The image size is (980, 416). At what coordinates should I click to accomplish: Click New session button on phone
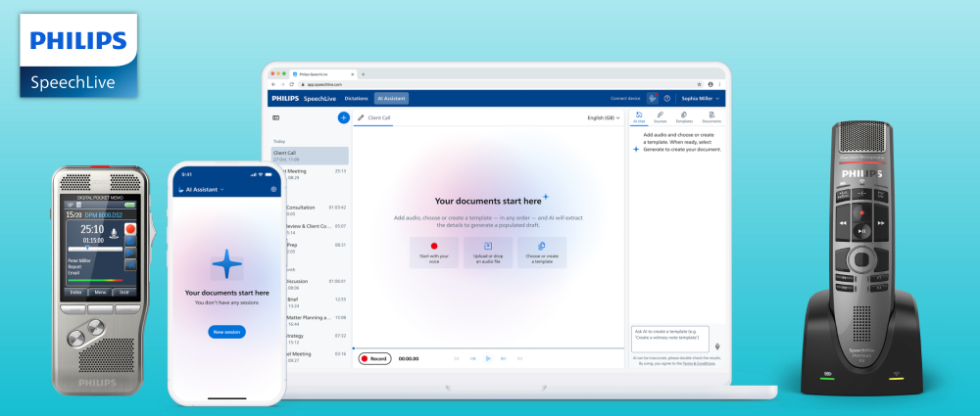click(227, 332)
